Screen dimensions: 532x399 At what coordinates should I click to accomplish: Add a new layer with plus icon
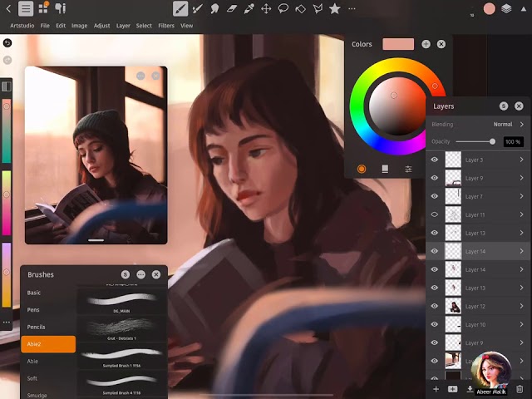click(436, 389)
